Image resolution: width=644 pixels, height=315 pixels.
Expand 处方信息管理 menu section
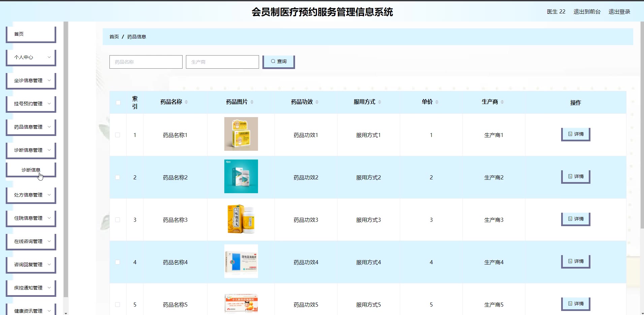click(31, 195)
